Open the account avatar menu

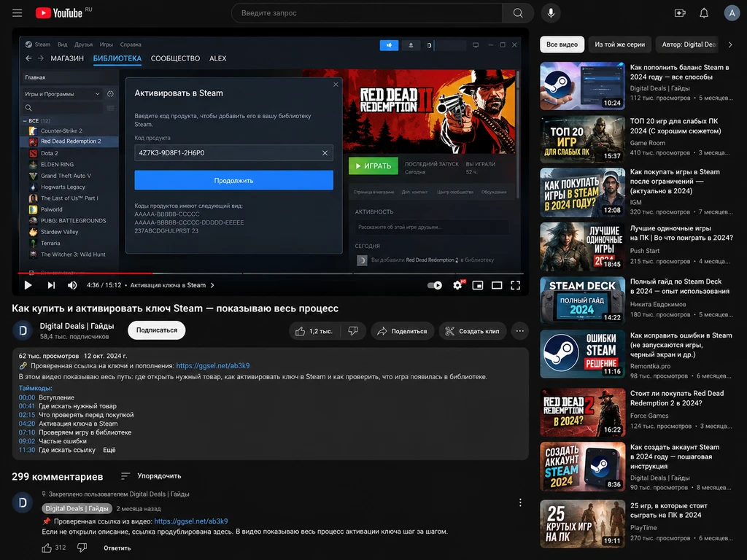tap(731, 13)
